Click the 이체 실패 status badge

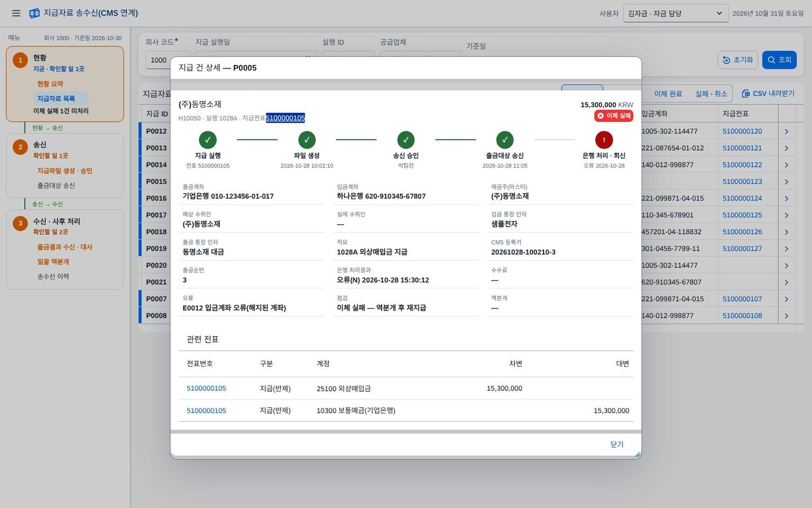tap(614, 116)
